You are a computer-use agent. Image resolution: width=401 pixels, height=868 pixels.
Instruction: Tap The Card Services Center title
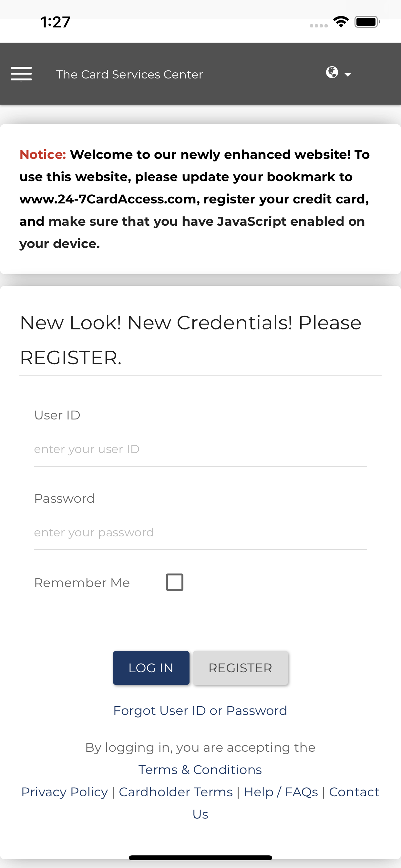[x=129, y=75]
